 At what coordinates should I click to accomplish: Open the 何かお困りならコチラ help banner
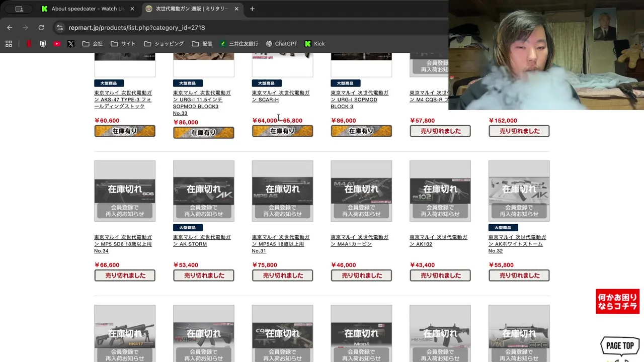coord(617,302)
